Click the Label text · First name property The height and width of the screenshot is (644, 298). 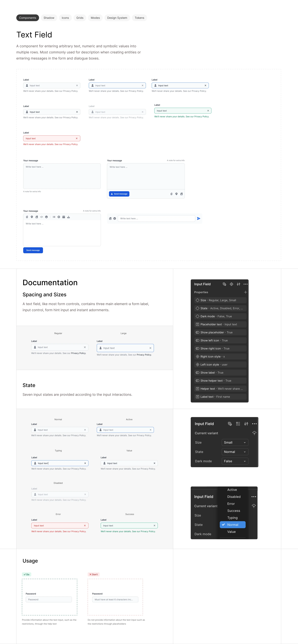click(x=221, y=397)
